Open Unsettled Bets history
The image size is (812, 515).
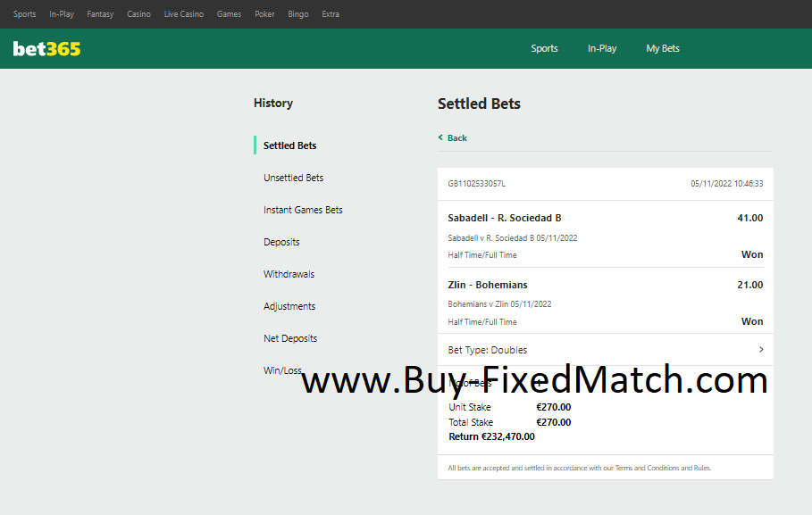click(293, 178)
